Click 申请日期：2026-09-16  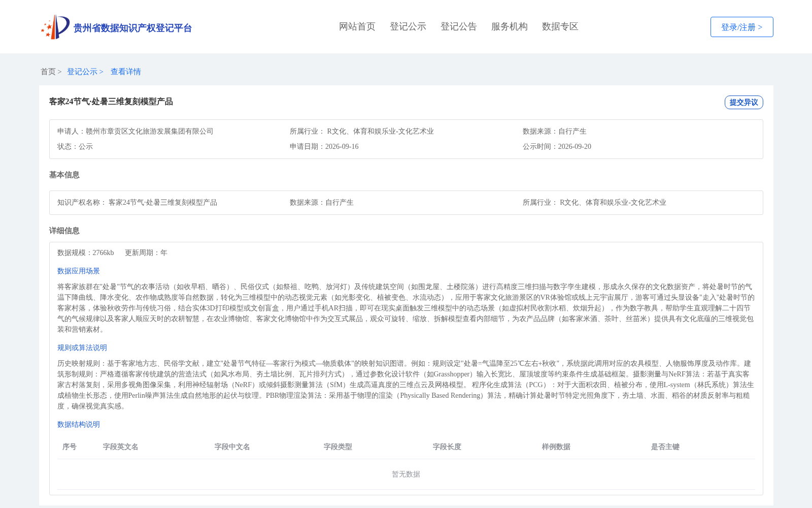324,146
